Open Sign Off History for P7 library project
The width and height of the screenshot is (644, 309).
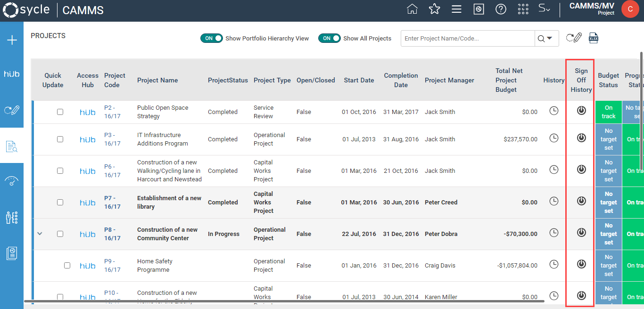[581, 201]
